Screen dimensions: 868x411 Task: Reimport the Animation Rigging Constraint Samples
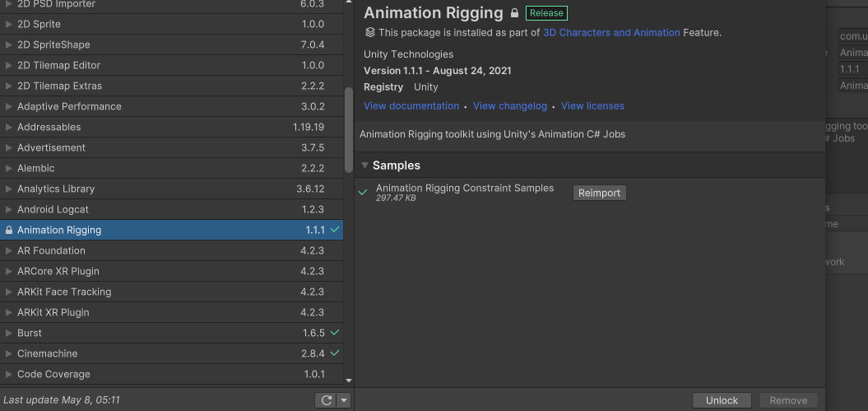(600, 193)
